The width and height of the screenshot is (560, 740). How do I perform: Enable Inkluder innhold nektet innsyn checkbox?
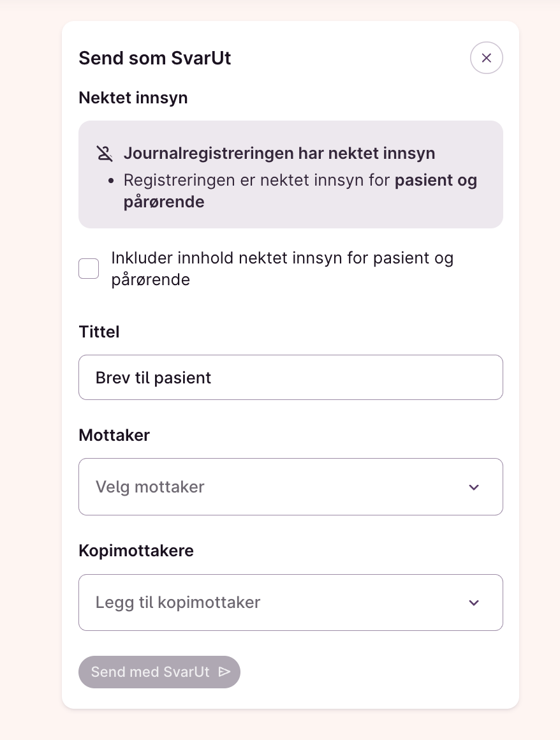[x=89, y=269]
